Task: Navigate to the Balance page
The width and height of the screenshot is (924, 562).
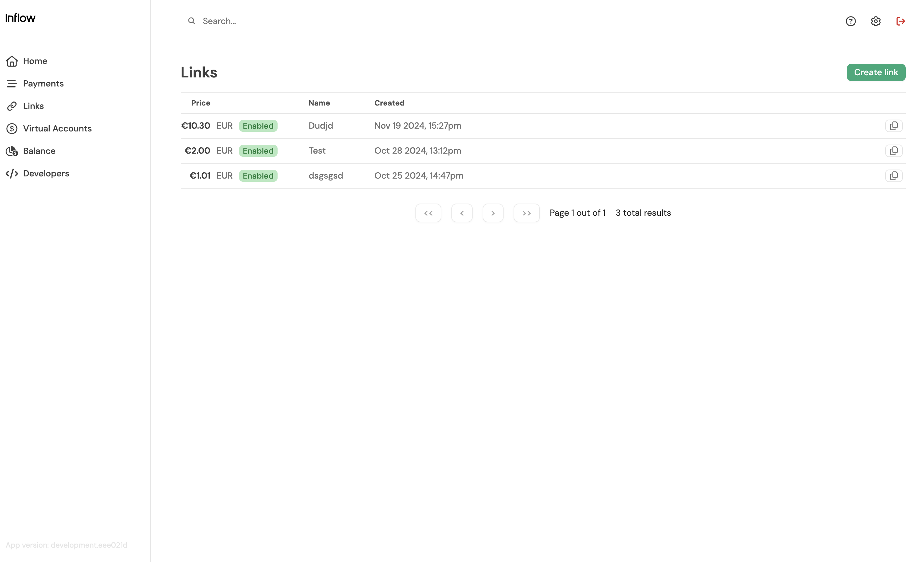Action: [x=39, y=151]
